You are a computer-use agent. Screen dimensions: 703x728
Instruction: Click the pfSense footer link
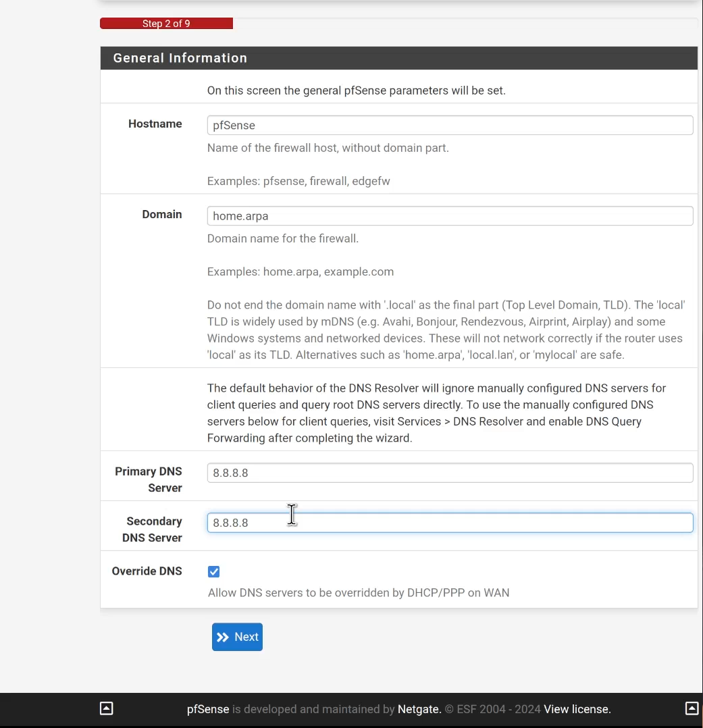point(208,709)
